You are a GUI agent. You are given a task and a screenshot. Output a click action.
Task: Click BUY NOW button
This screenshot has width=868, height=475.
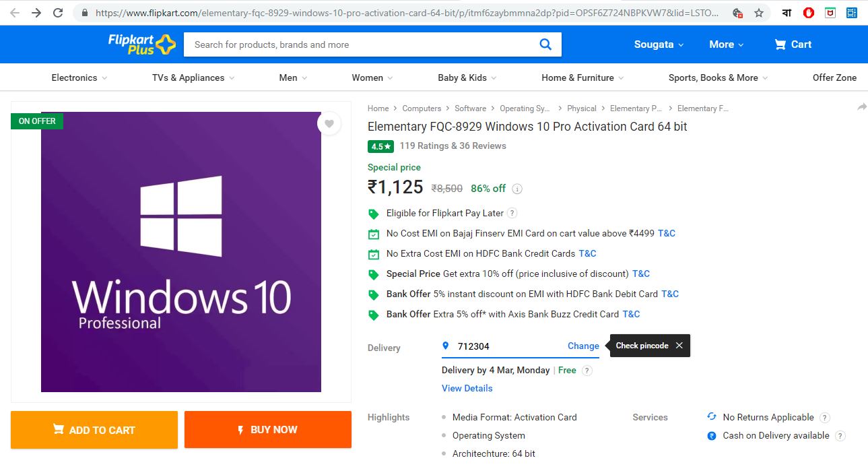pyautogui.click(x=268, y=429)
